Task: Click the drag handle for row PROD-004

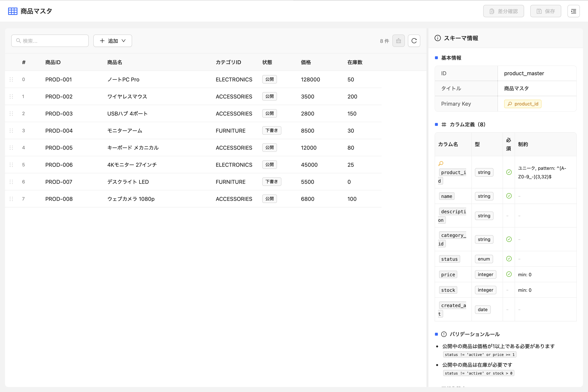Action: point(11,130)
